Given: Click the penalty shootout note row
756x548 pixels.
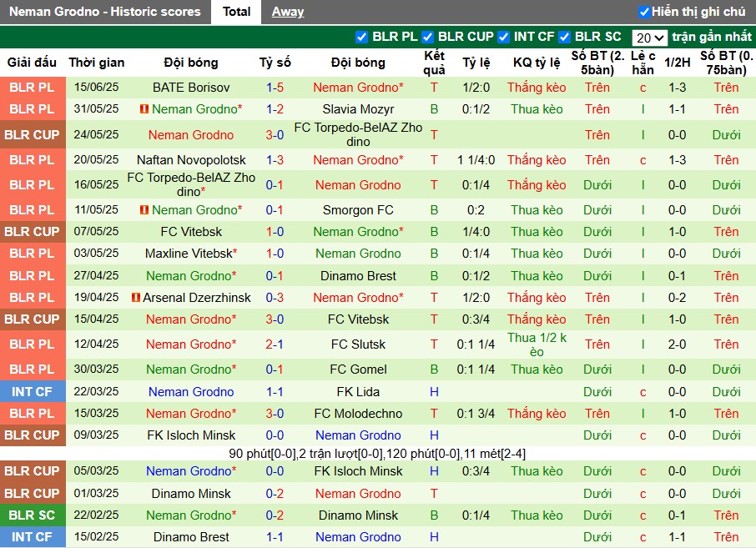Looking at the screenshot, I should click(377, 454).
